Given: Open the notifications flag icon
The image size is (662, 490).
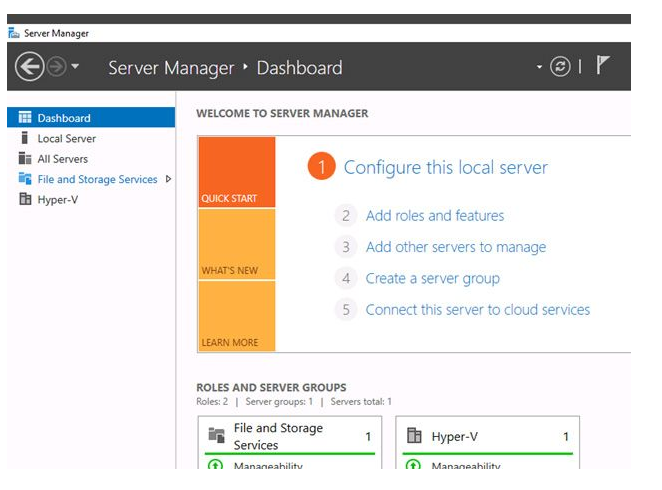Looking at the screenshot, I should (602, 65).
